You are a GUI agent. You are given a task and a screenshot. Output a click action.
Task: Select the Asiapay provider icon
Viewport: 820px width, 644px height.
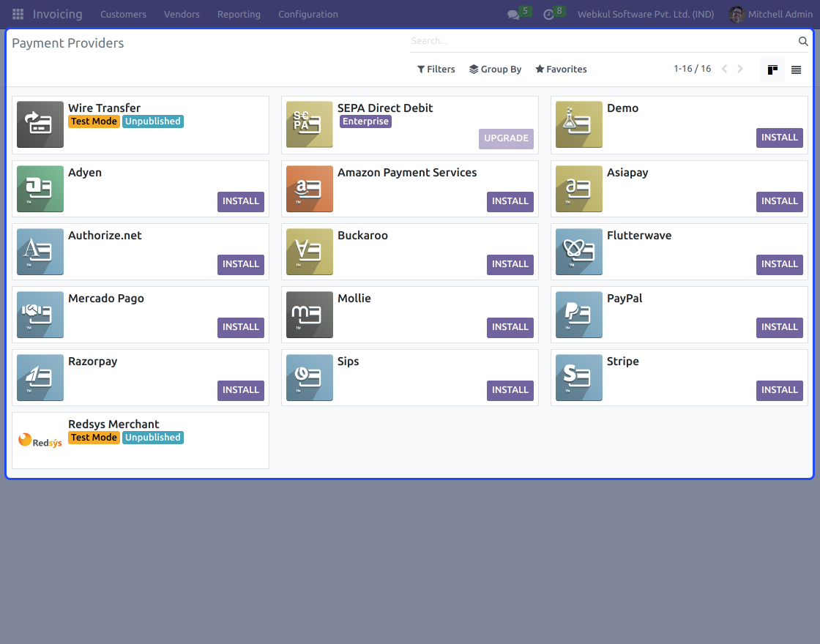[579, 189]
